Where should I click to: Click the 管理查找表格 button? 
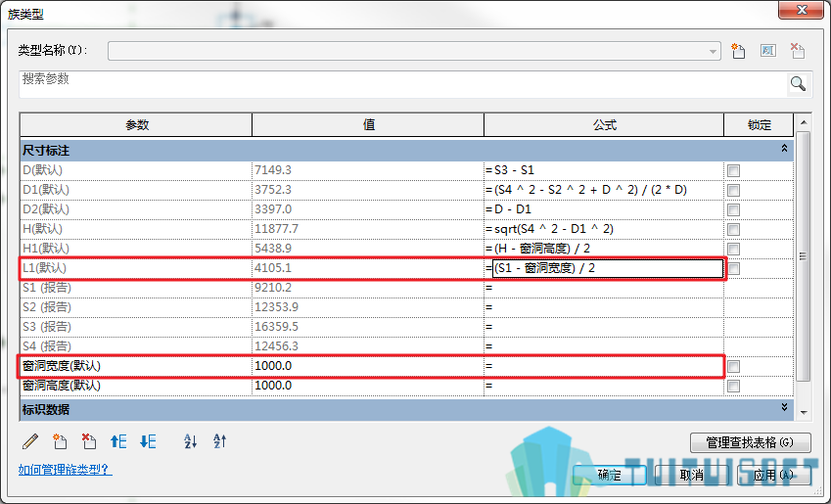[751, 442]
